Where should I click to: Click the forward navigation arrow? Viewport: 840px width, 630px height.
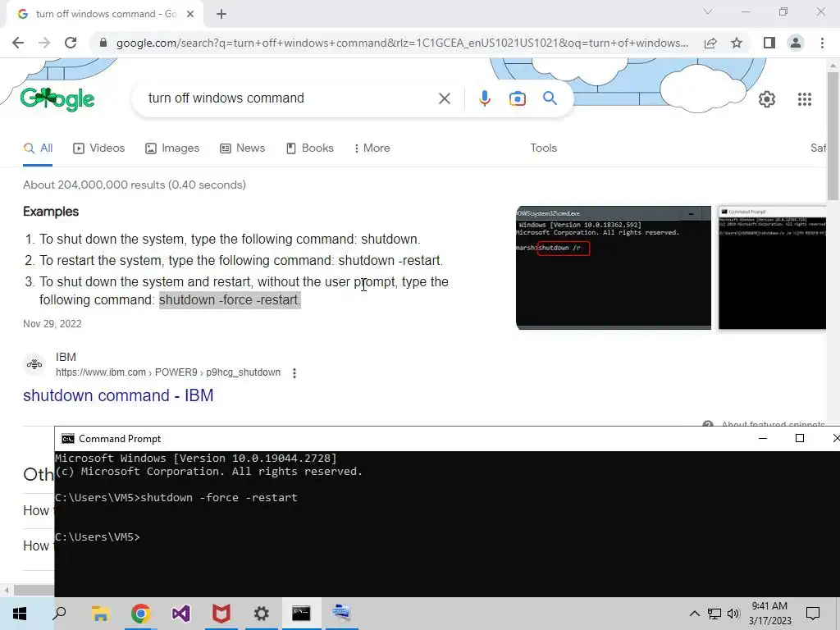click(x=44, y=43)
